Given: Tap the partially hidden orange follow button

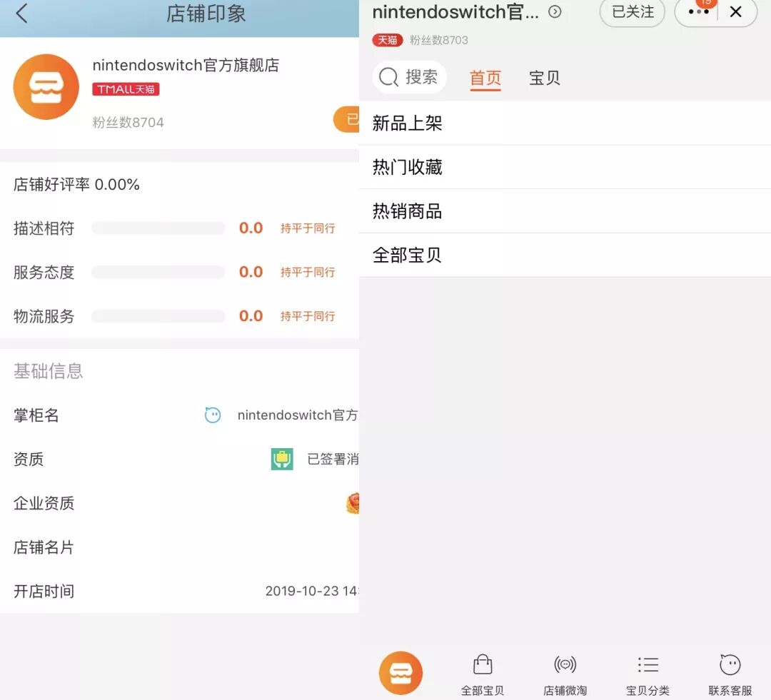Looking at the screenshot, I should (x=347, y=119).
